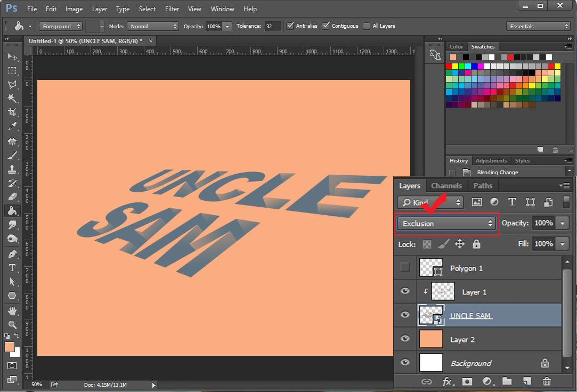This screenshot has height=392, width=577.
Task: Select the Move tool
Action: click(12, 57)
